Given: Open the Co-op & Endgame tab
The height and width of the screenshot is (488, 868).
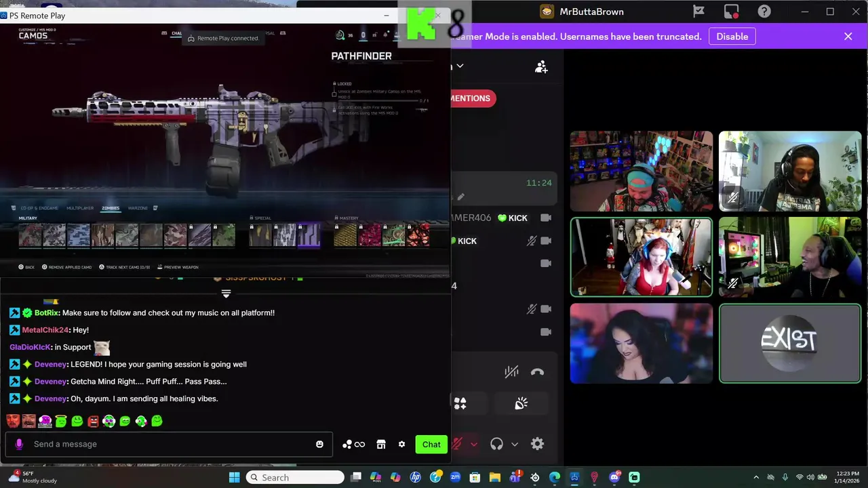Looking at the screenshot, I should click(x=39, y=208).
